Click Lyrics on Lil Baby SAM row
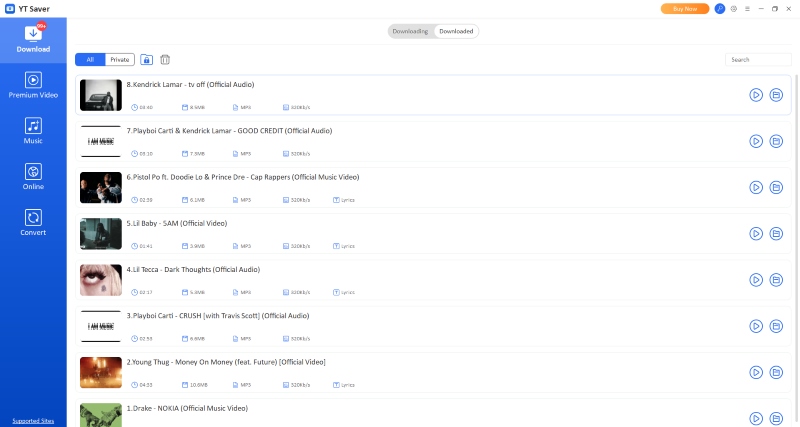This screenshot has width=800, height=427. [x=344, y=246]
